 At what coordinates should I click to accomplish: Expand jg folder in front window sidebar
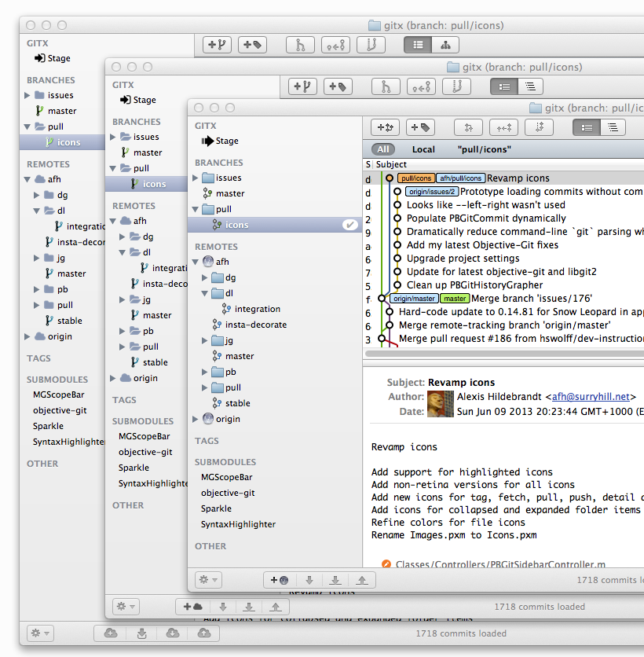click(x=204, y=340)
